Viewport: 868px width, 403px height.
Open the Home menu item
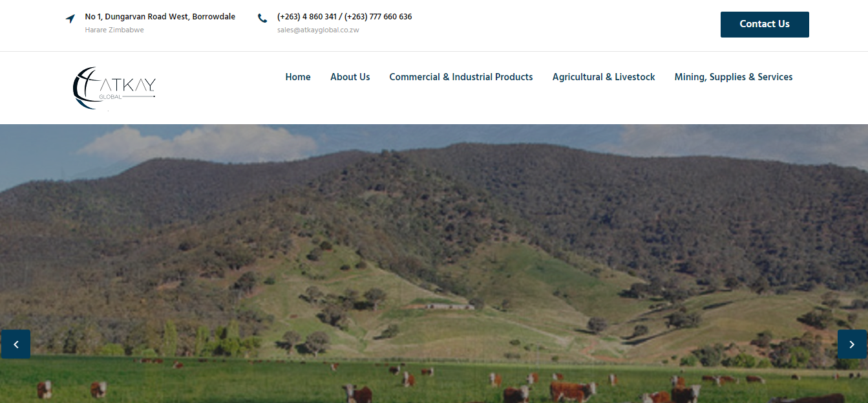pos(298,77)
